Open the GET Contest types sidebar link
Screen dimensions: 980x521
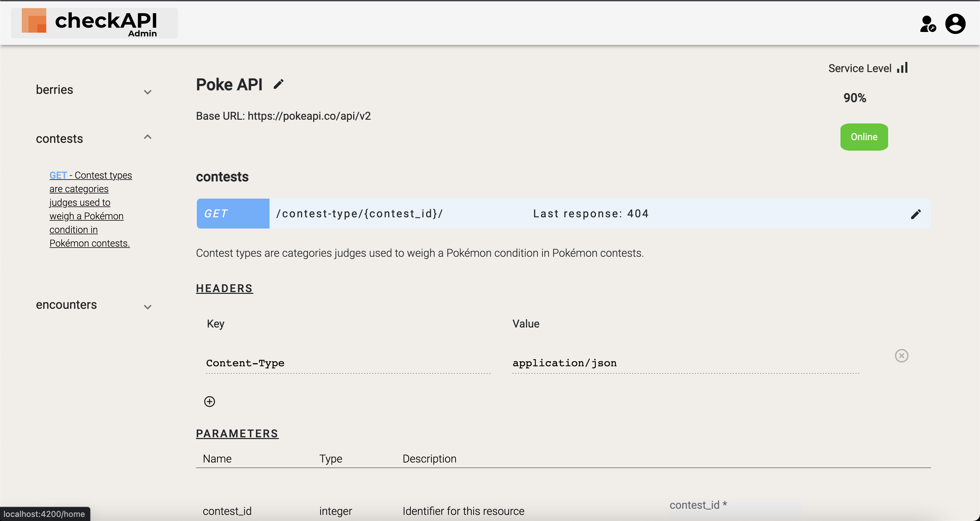91,209
